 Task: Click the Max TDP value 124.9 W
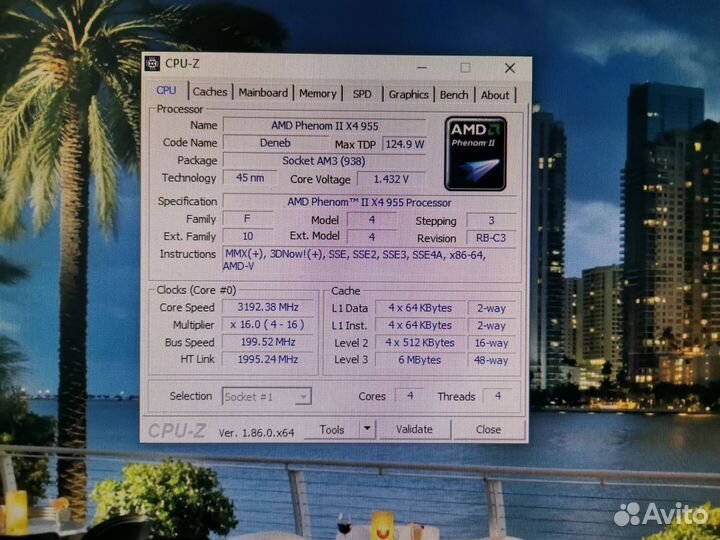(404, 145)
